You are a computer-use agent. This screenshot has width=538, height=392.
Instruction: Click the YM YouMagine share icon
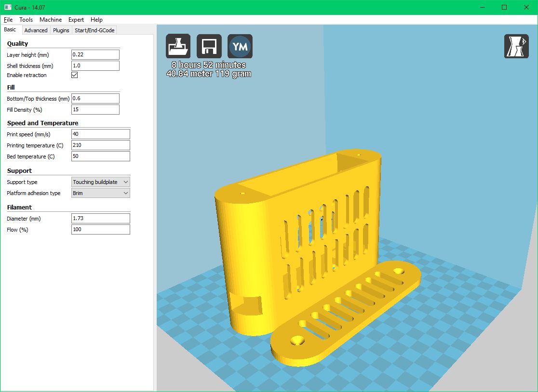click(240, 46)
